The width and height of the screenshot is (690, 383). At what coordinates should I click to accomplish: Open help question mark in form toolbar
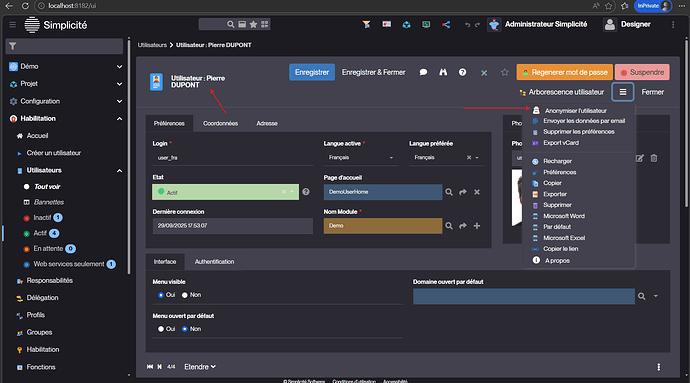[462, 72]
